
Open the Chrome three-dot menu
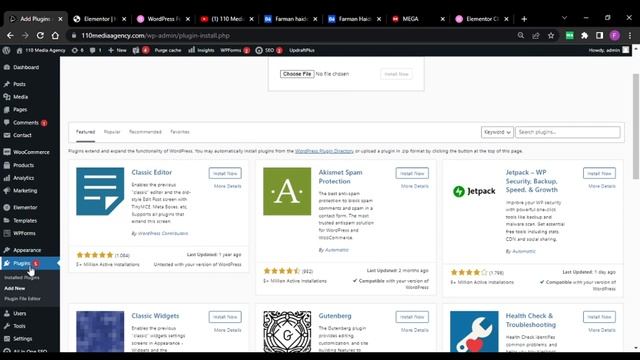coord(630,36)
